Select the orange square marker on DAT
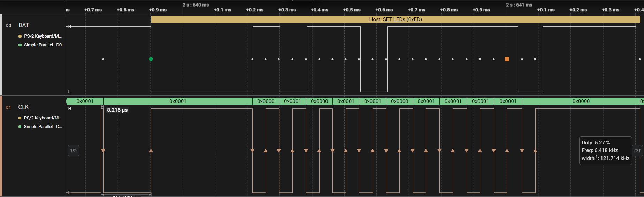Screen dimensions: 644x197 click(x=507, y=59)
